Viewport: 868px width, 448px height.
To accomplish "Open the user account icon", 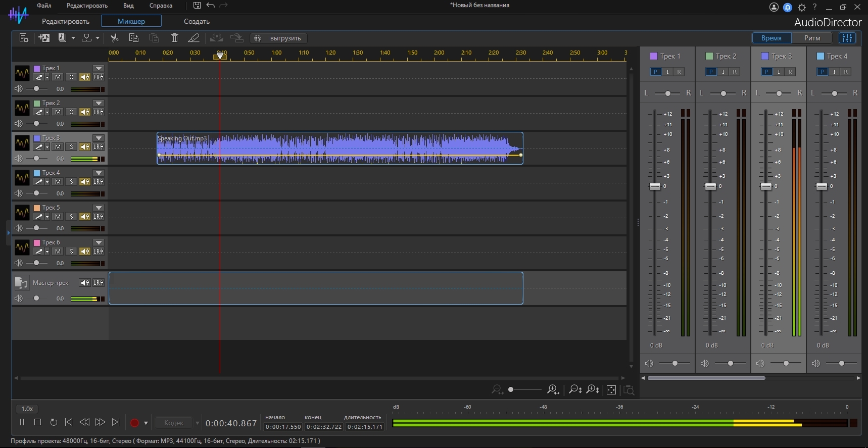I will point(774,7).
